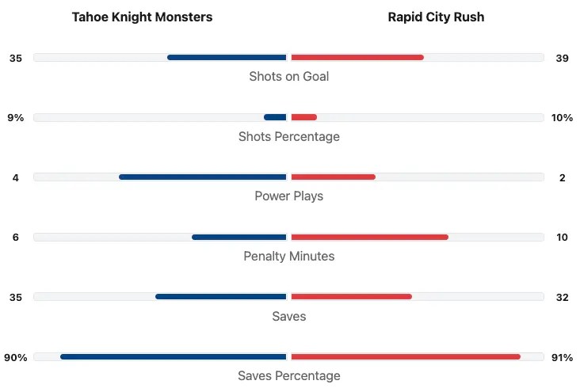
Task: Click the Rapid City Rush team name
Action: coord(436,17)
